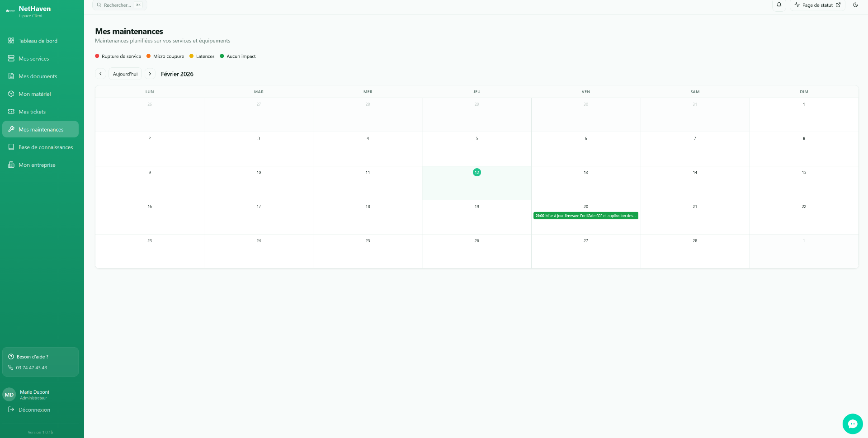Click the Aujourd'hui button

(x=125, y=74)
